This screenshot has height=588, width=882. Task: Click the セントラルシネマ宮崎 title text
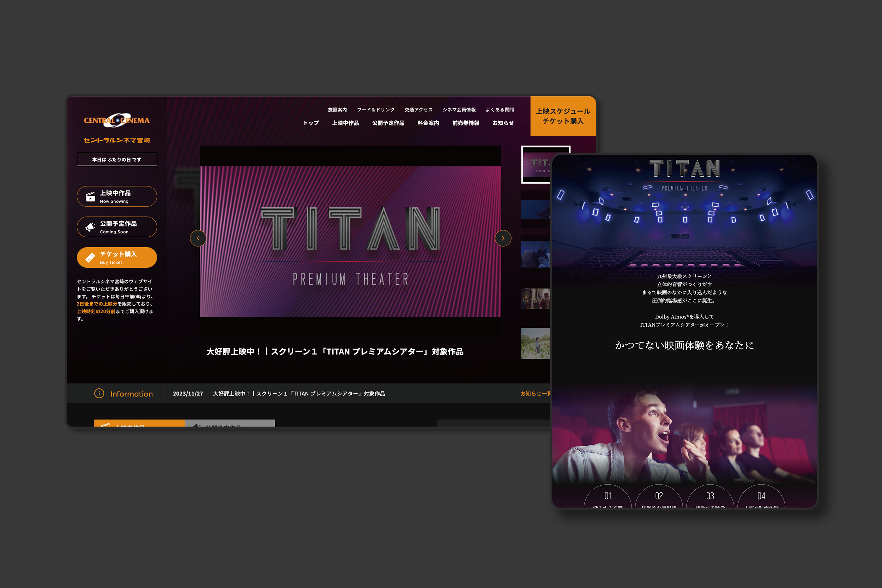pyautogui.click(x=117, y=140)
